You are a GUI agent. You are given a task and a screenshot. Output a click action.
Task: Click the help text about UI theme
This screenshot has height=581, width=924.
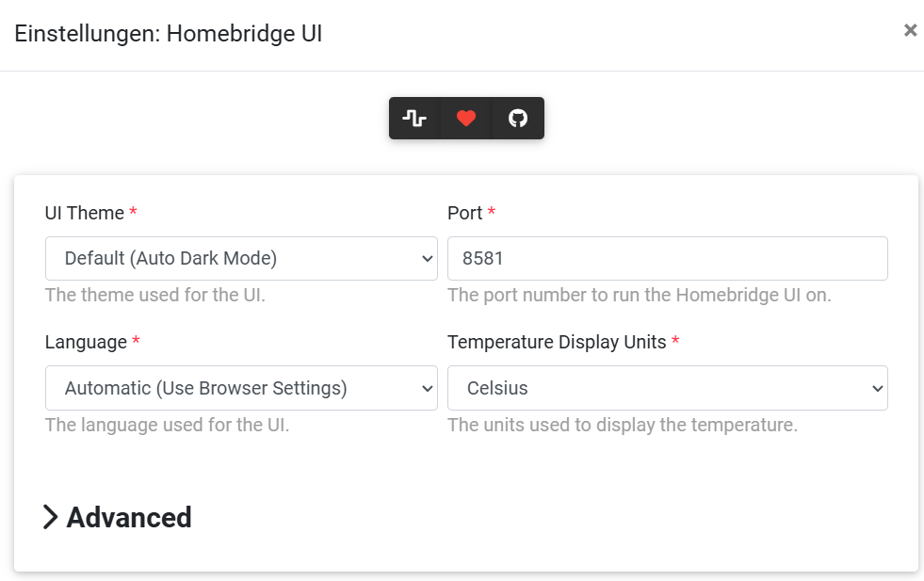155,295
